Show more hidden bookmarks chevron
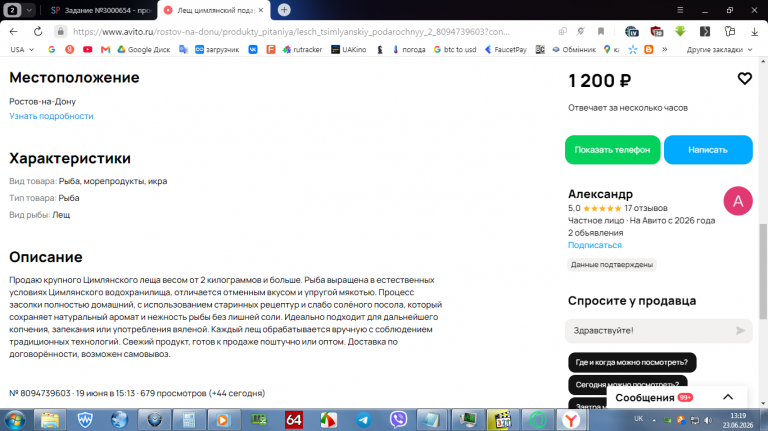768x431 pixels. tap(665, 49)
